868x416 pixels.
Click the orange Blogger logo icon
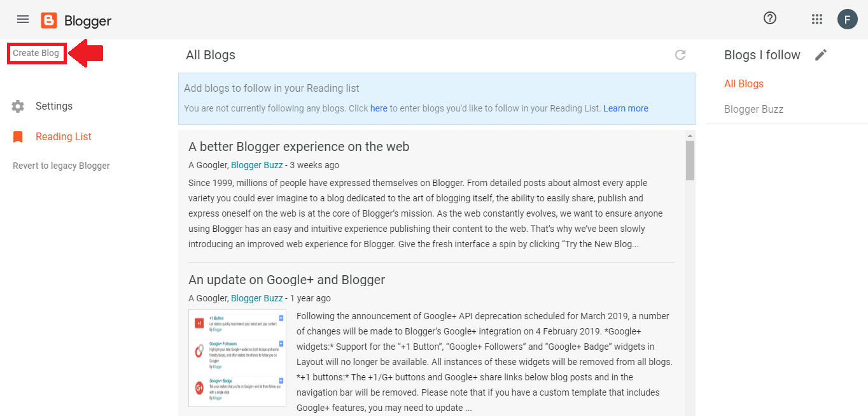tap(49, 20)
